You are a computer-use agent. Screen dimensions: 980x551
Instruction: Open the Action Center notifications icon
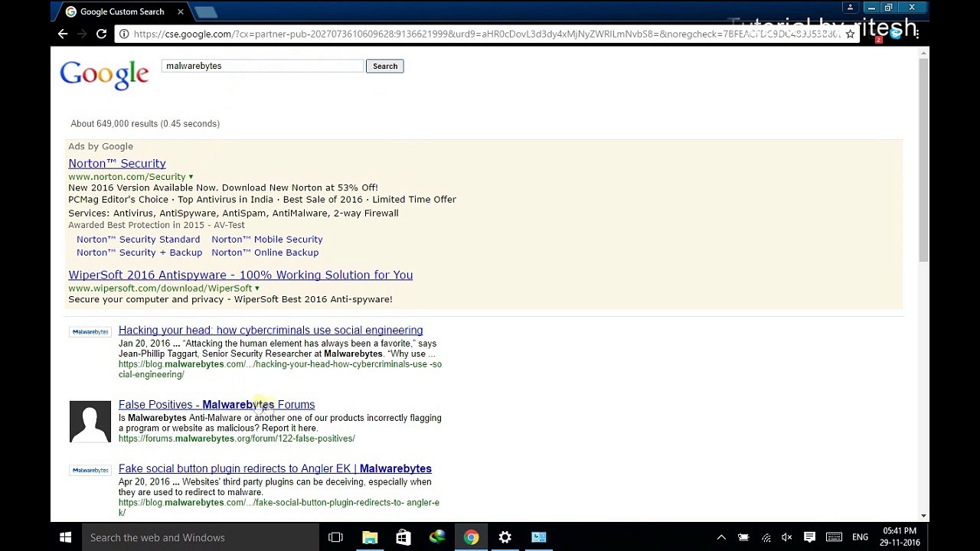pos(809,537)
